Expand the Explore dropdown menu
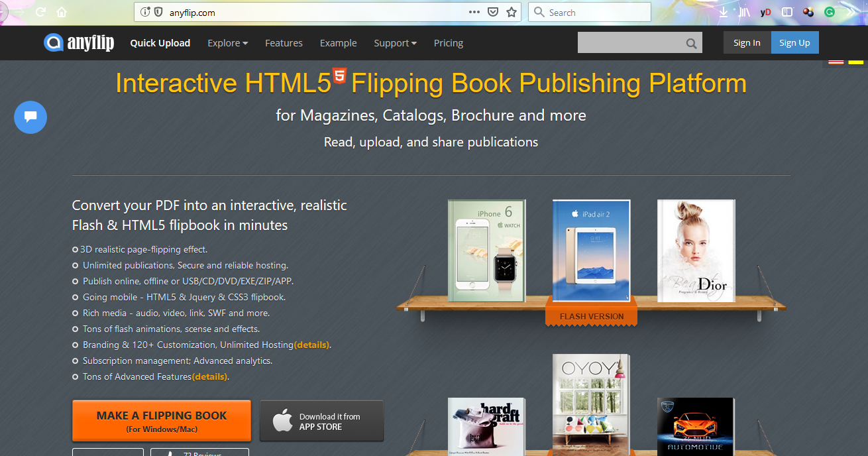 click(228, 43)
